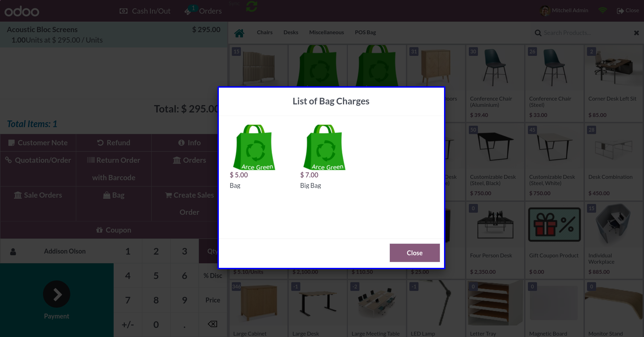This screenshot has width=644, height=337.
Task: Clear product search with the X icon
Action: click(x=636, y=33)
